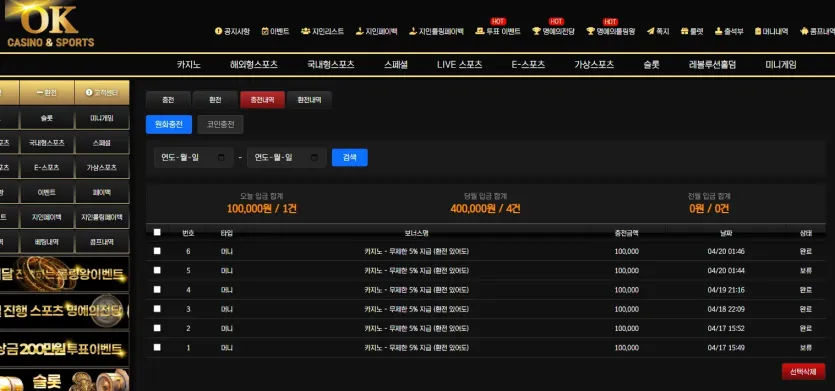Click the calendar-check icon beside top 이벤트
835x391 pixels.
[x=265, y=31]
